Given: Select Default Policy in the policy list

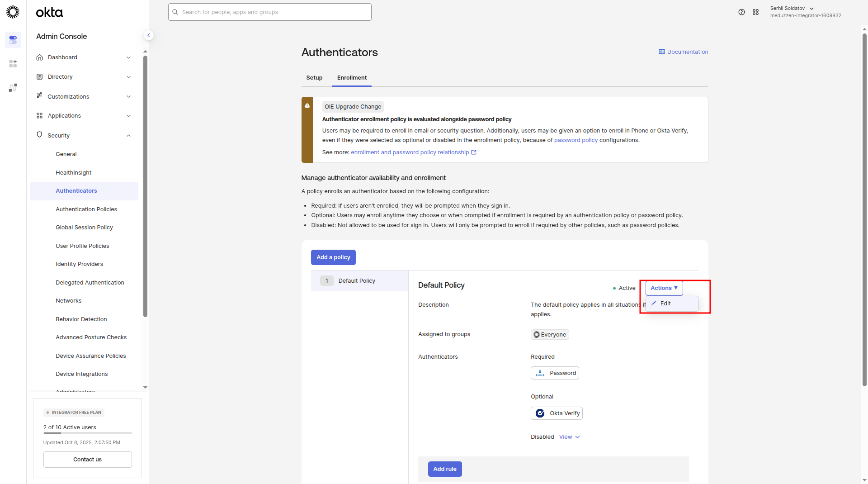Looking at the screenshot, I should 360,281.
